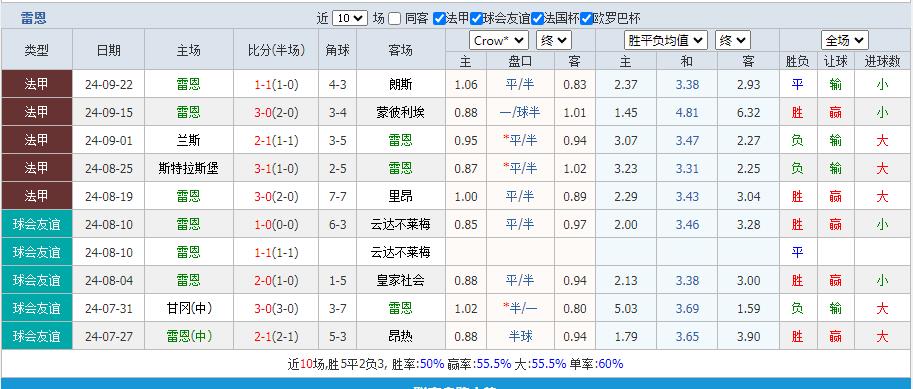
Task: Click the 4.81 draw odds value
Action: [687, 112]
